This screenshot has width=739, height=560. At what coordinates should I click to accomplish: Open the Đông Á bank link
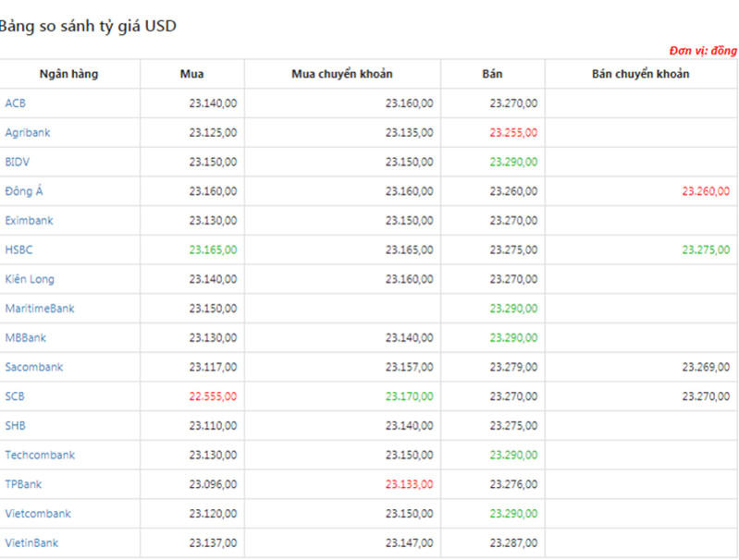pos(23,190)
